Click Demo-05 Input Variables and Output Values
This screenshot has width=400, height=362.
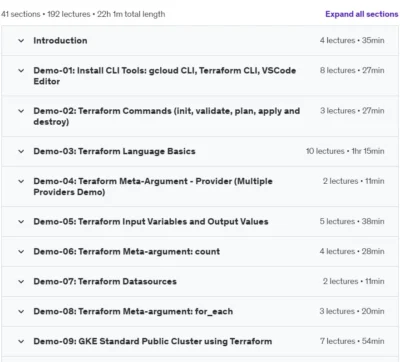tap(151, 222)
